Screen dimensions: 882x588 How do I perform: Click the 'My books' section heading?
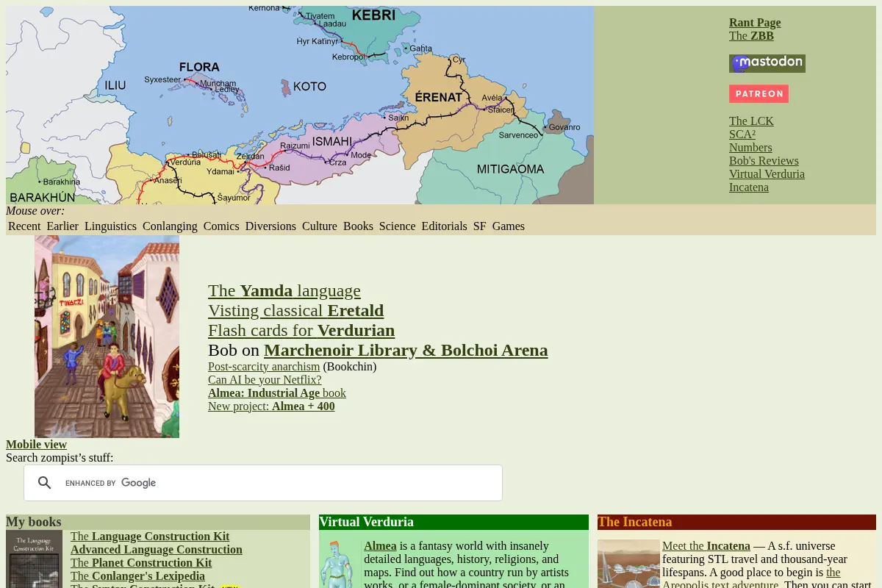pos(34,522)
